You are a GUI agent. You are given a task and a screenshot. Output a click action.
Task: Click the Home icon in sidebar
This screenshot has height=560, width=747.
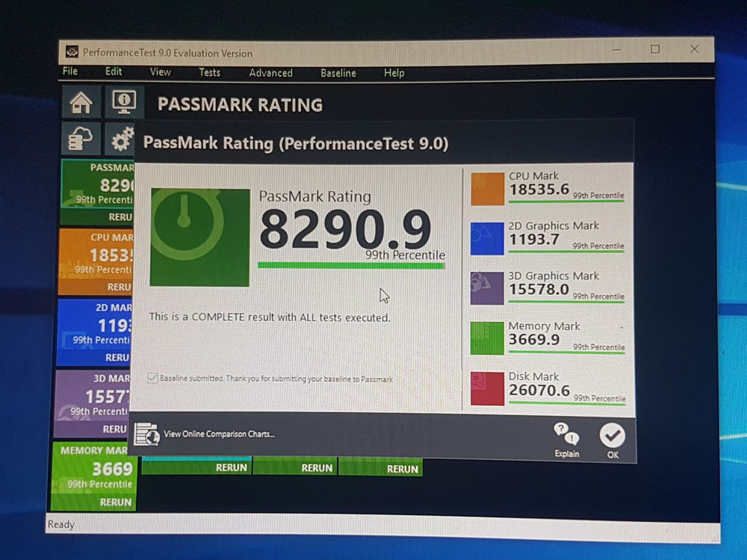(81, 102)
